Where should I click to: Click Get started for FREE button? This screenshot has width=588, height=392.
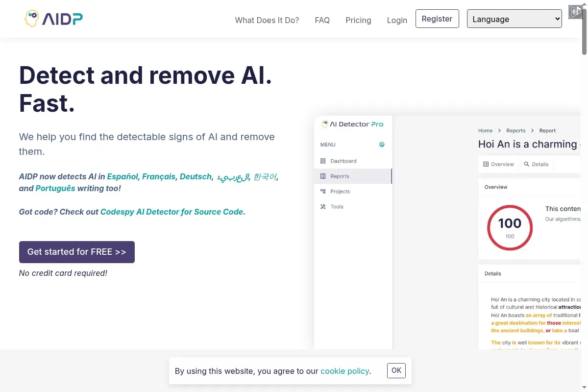click(x=77, y=252)
